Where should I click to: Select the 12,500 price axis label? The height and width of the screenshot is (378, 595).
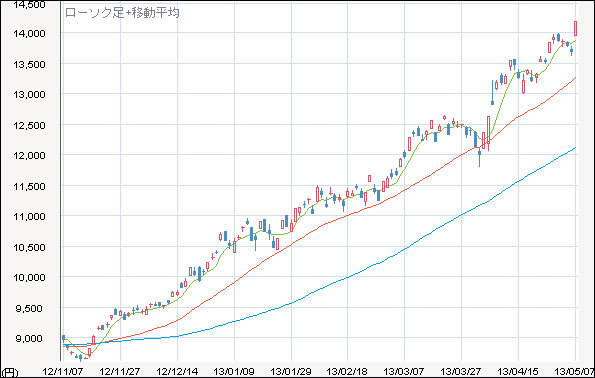[29, 125]
